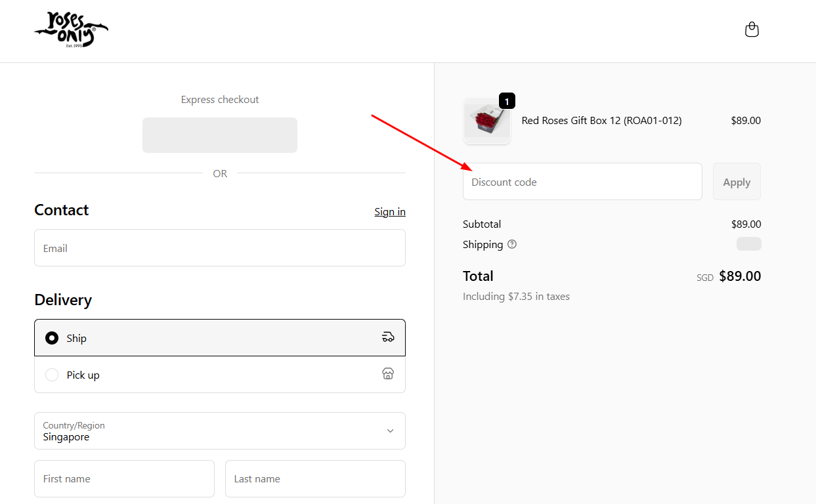Click the Shipping cost loading placeholder

[x=748, y=244]
